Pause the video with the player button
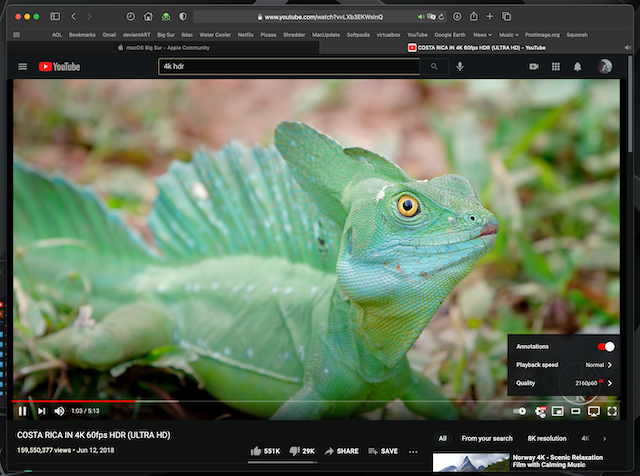 click(22, 411)
